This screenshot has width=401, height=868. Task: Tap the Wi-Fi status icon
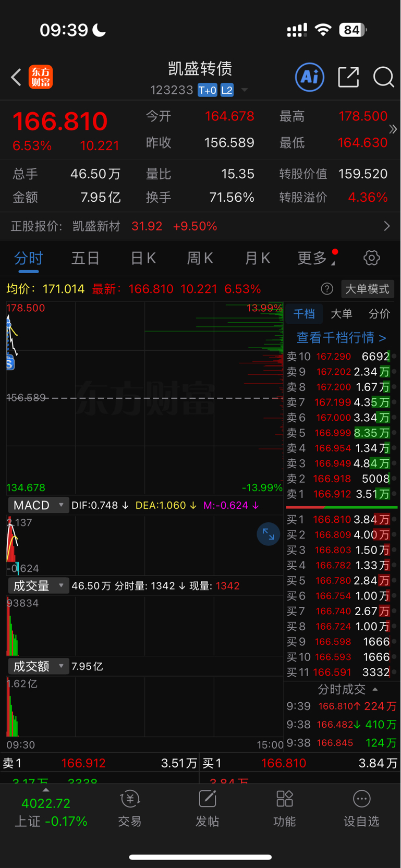pyautogui.click(x=323, y=30)
